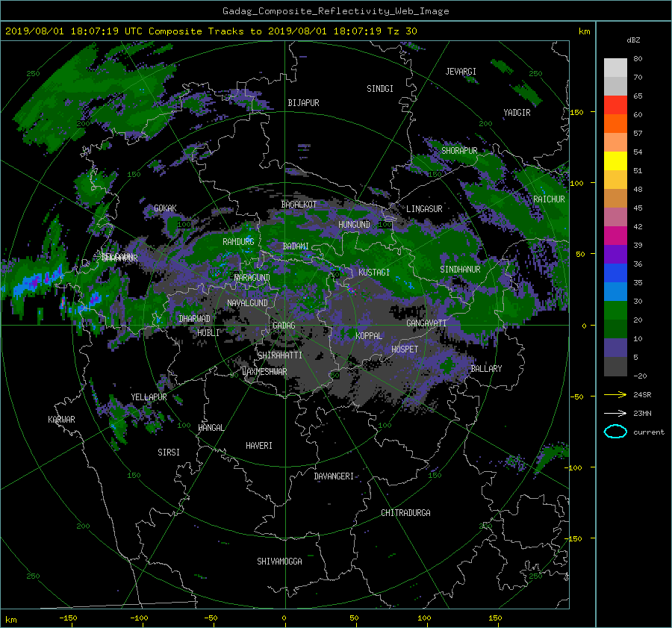This screenshot has width=672, height=628.
Task: Click the JEVARGI city label
Action: point(461,72)
